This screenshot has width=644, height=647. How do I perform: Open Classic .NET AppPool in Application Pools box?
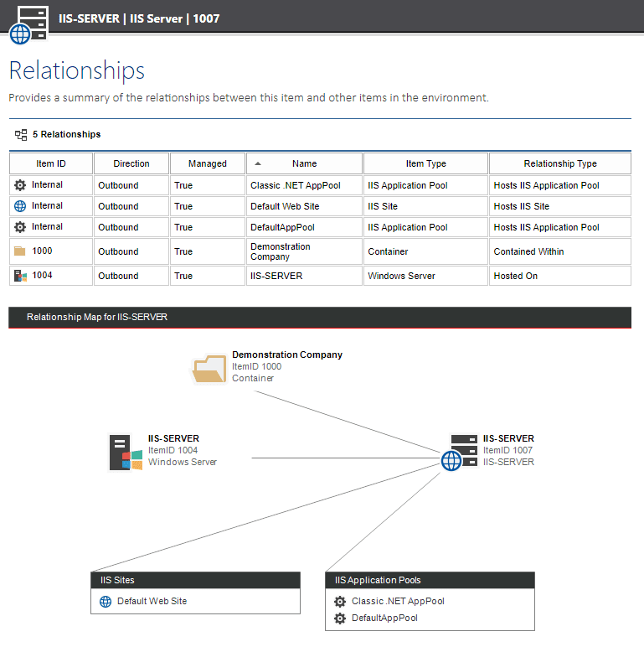click(x=398, y=601)
